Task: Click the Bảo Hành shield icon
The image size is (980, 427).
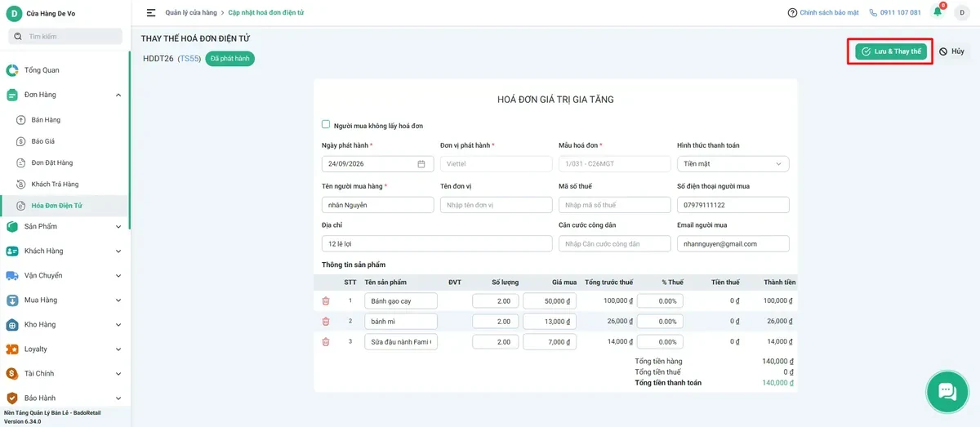Action: point(12,398)
